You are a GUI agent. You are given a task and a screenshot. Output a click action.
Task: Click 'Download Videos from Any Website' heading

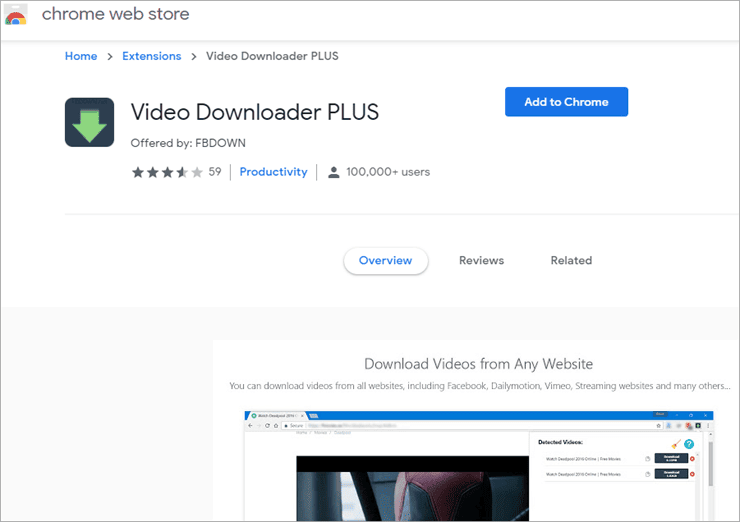pos(479,364)
